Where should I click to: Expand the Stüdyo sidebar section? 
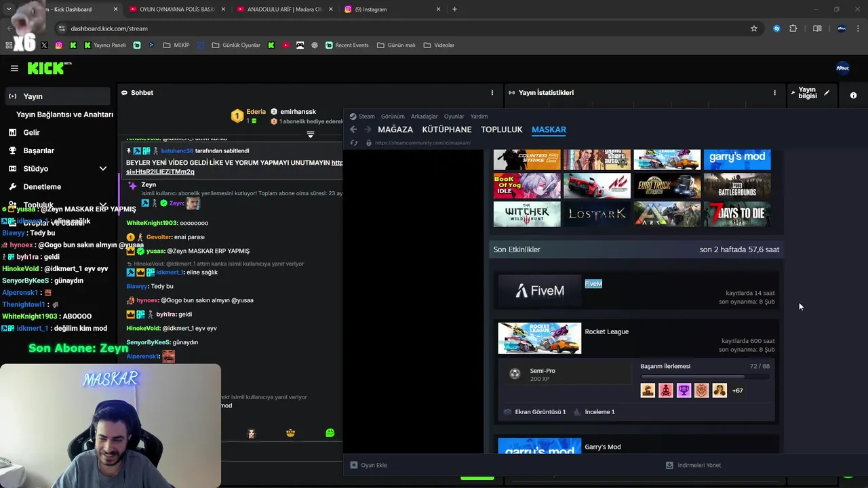point(102,169)
